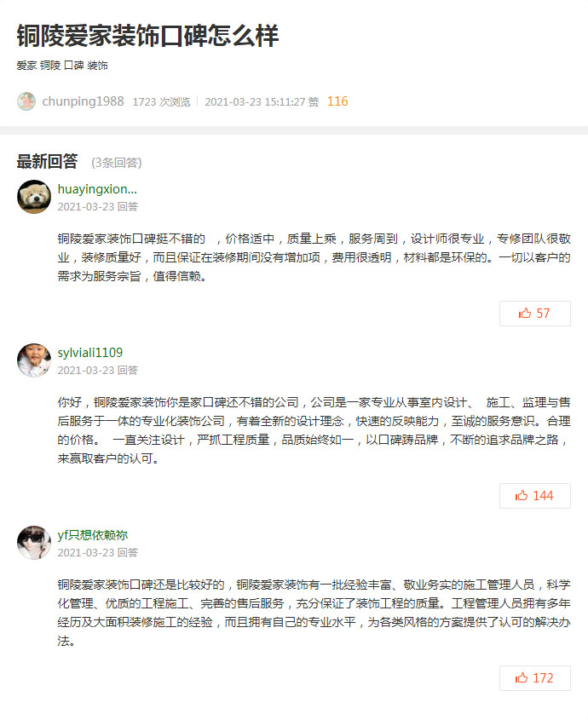Open huayingxion's red panda avatar
The image size is (588, 720).
tap(34, 197)
